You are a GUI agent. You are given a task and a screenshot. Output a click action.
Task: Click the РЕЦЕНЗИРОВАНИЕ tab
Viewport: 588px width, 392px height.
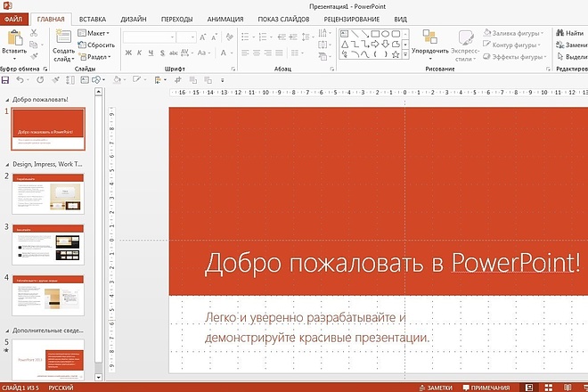pyautogui.click(x=352, y=19)
